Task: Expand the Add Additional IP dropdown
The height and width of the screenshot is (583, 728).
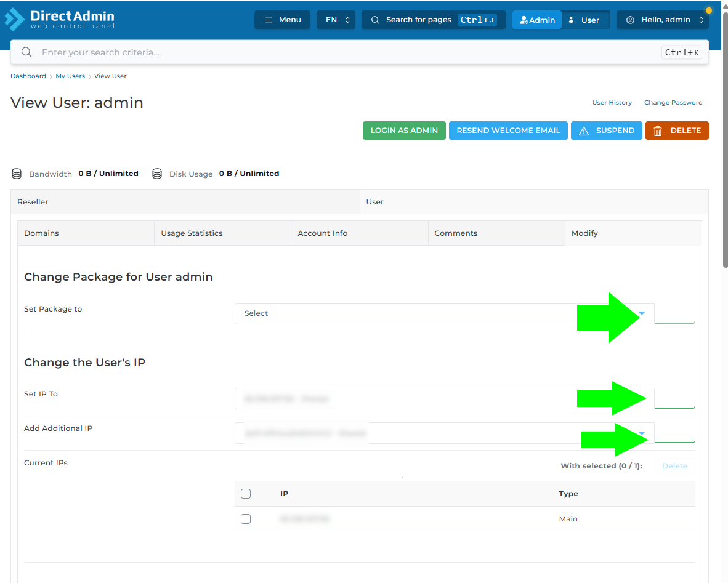Action: click(x=444, y=433)
